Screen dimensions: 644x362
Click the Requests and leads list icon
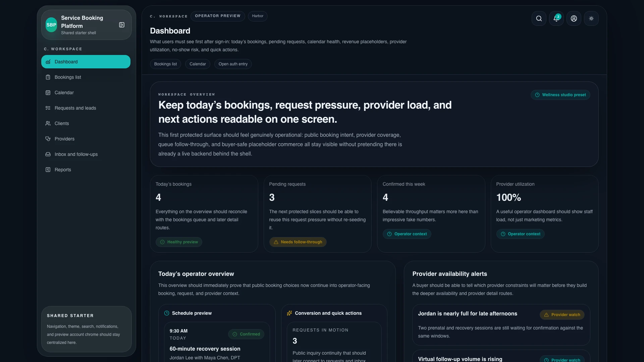click(x=48, y=108)
